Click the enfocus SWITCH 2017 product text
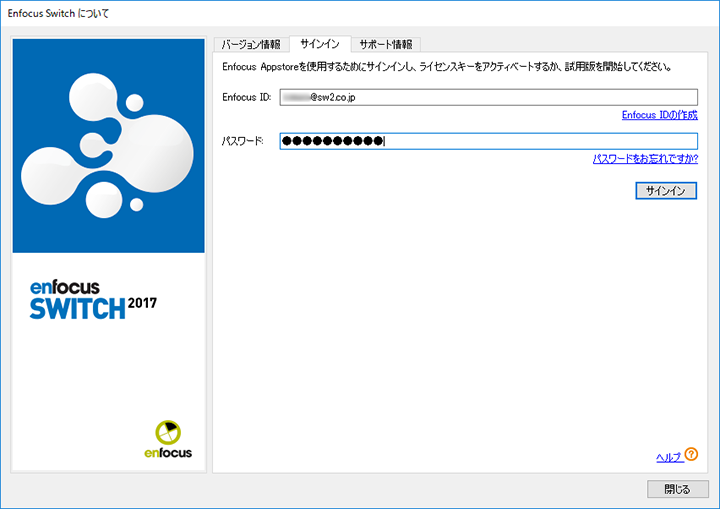The width and height of the screenshot is (720, 509). [93, 300]
